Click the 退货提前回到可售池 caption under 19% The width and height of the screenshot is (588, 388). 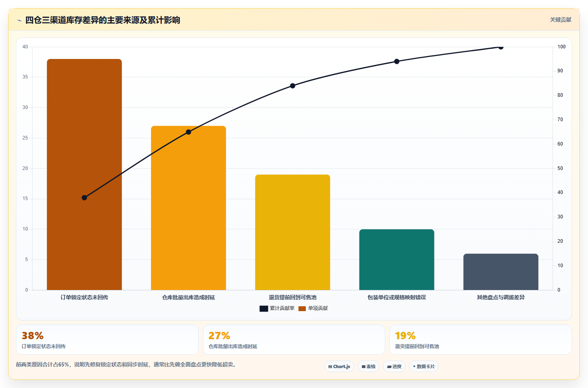[x=417, y=347]
